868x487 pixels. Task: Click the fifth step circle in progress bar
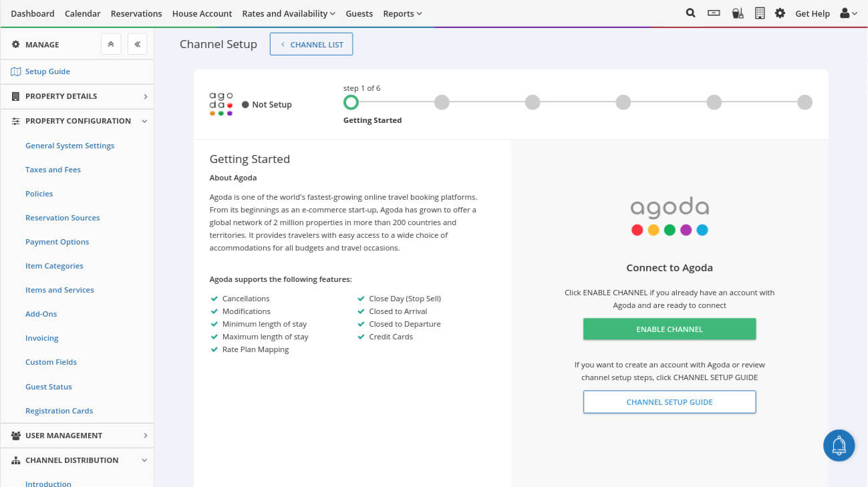click(x=714, y=102)
